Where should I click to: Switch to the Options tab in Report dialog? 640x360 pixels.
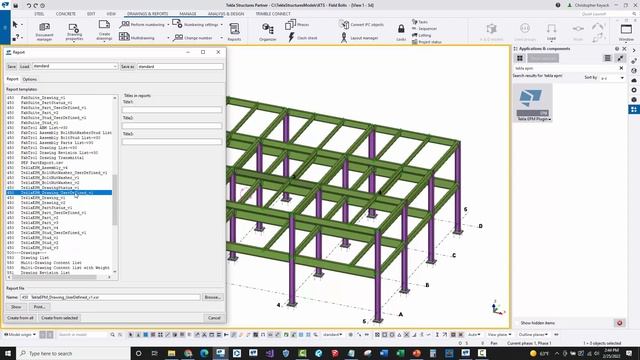pyautogui.click(x=29, y=79)
